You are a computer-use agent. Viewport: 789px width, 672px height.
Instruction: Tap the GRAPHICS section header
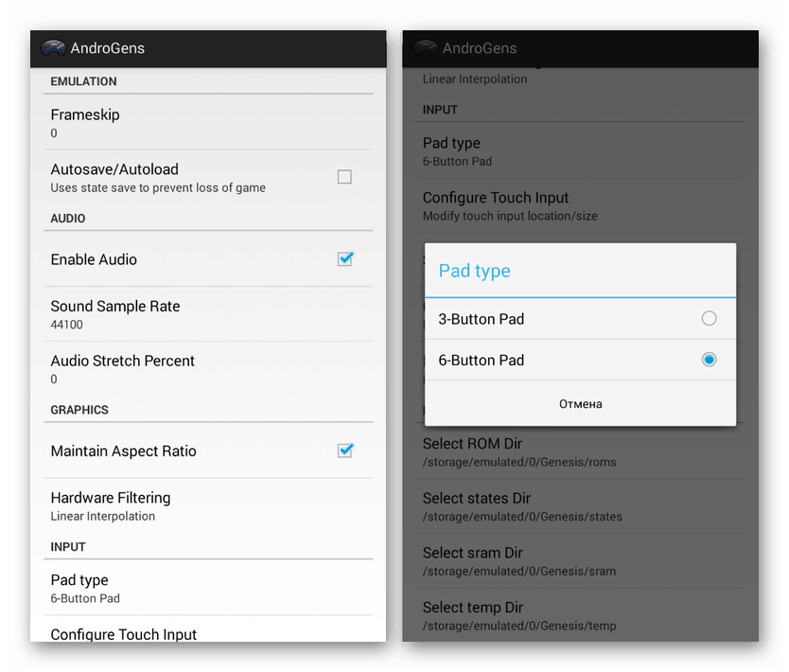pyautogui.click(x=79, y=410)
